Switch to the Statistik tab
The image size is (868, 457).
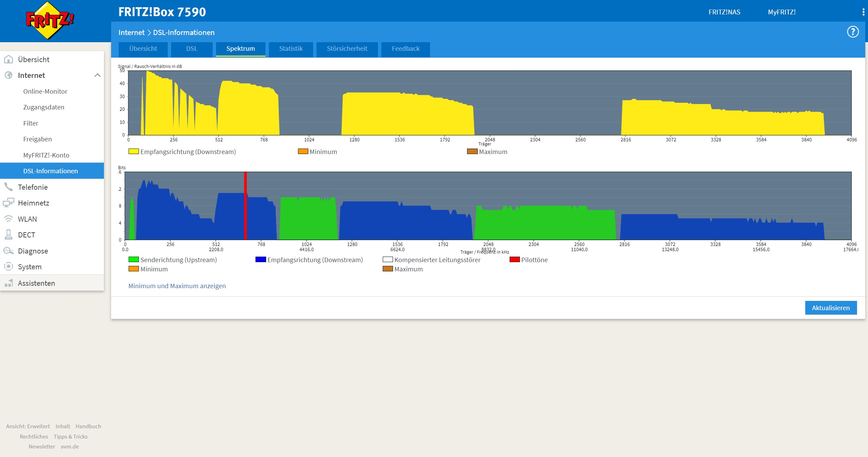(290, 49)
